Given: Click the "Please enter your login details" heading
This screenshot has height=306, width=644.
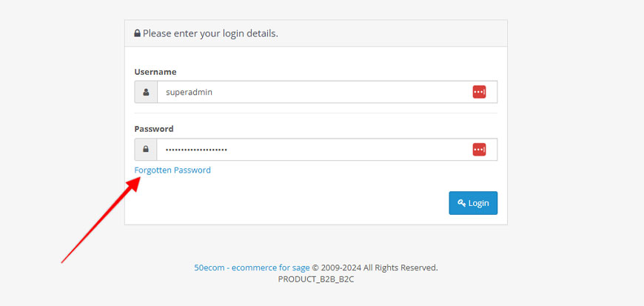Looking at the screenshot, I should pos(210,33).
